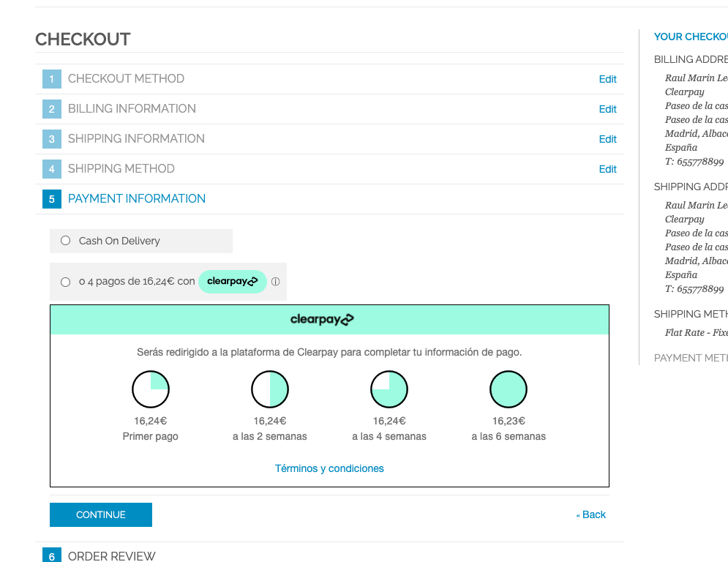Edit the Checkout Method step
Viewport: 728px width, 562px height.
click(607, 79)
